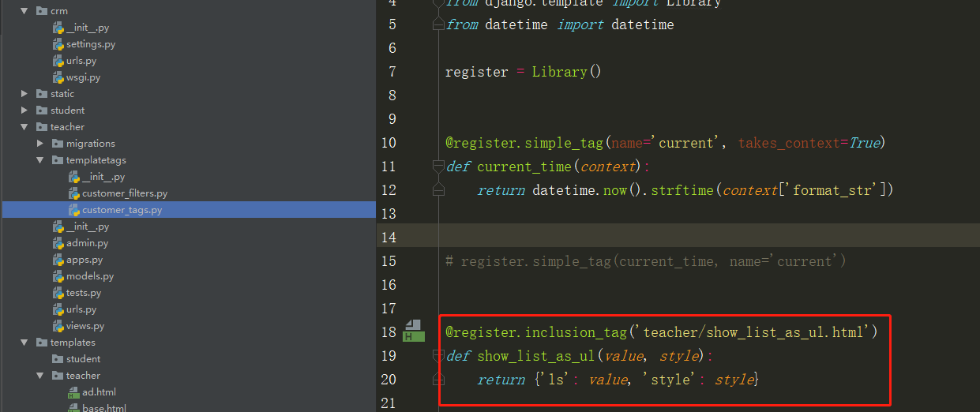Collapse code fold marker on line 19

438,356
